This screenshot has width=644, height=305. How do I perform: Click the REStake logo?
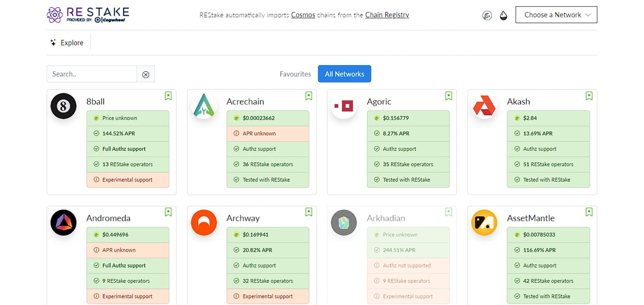(88, 15)
